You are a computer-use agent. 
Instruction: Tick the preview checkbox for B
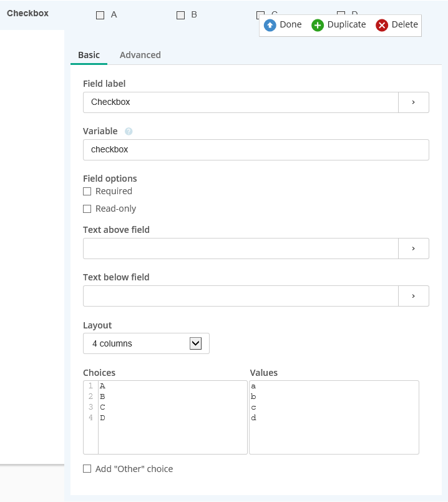click(x=181, y=15)
